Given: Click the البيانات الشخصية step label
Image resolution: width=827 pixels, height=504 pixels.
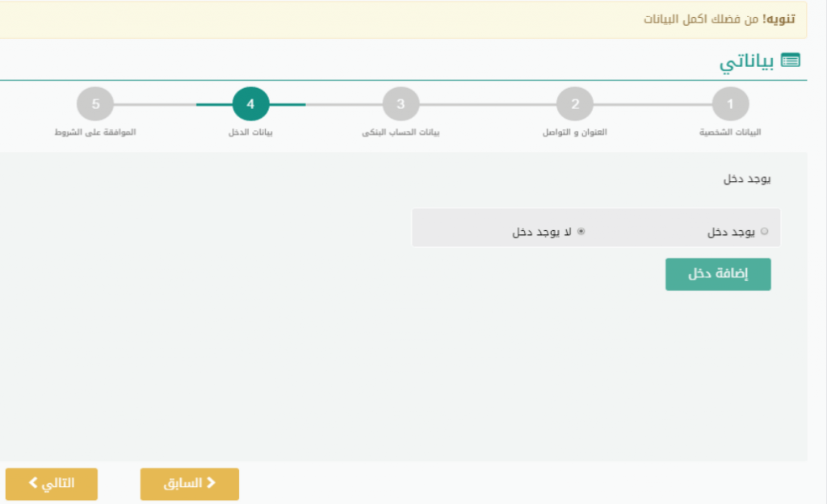Looking at the screenshot, I should (730, 132).
